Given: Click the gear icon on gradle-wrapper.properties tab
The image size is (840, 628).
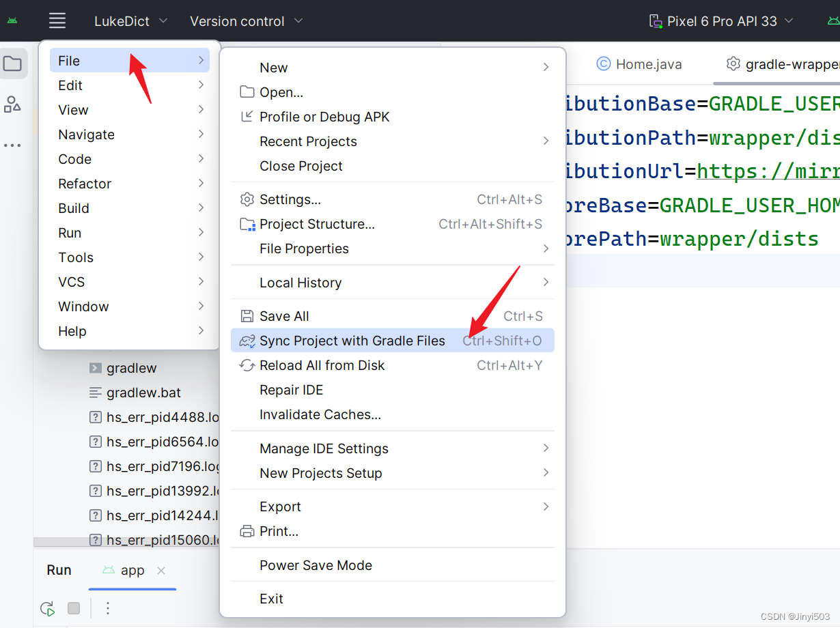Looking at the screenshot, I should [733, 63].
